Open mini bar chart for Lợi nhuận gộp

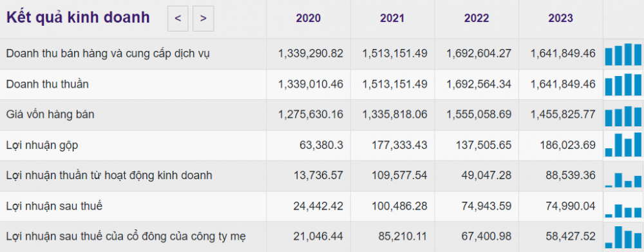(623, 145)
